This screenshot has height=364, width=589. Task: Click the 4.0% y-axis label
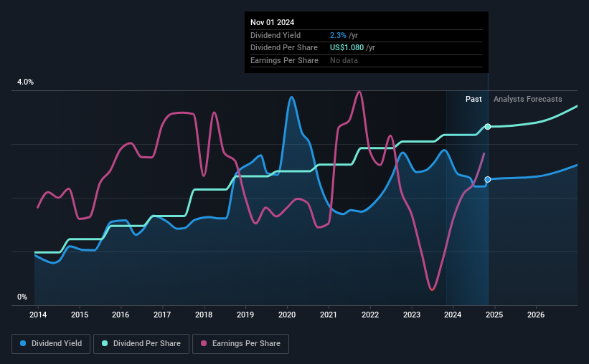25,82
